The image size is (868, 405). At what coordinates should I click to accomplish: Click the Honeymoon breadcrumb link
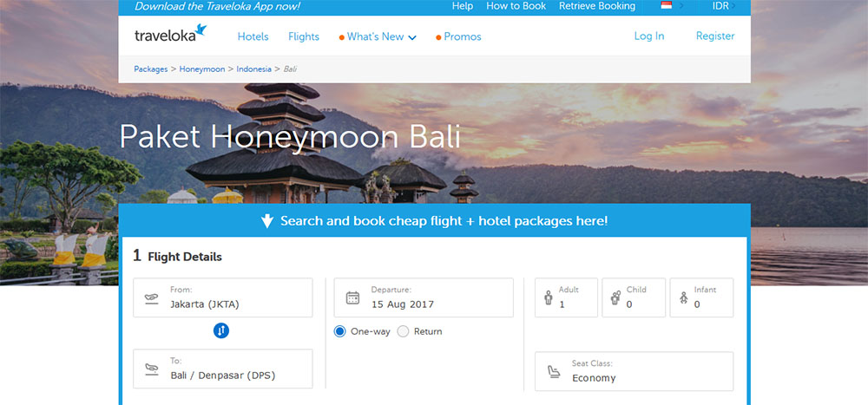[x=202, y=69]
